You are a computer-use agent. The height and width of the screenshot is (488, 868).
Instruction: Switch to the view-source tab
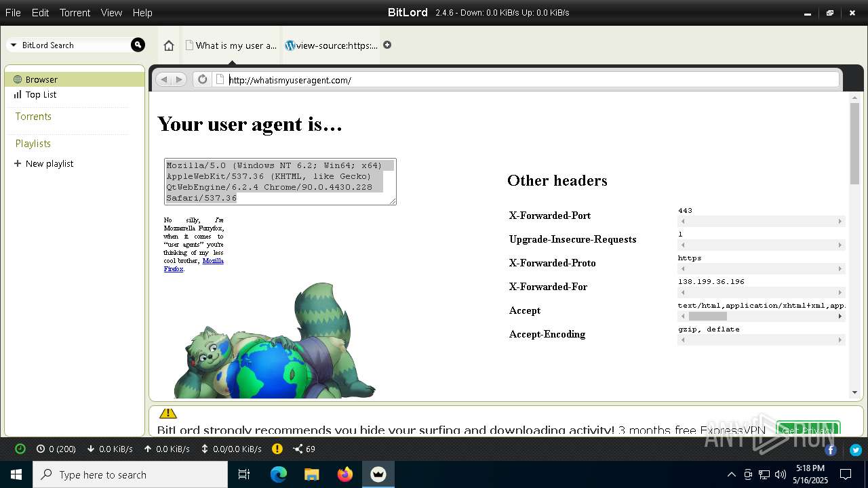pyautogui.click(x=332, y=45)
